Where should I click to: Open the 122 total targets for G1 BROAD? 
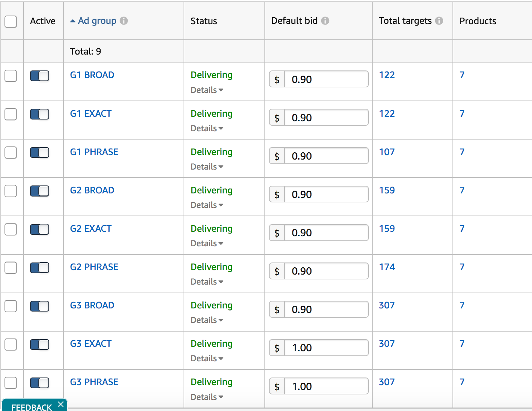(x=387, y=75)
